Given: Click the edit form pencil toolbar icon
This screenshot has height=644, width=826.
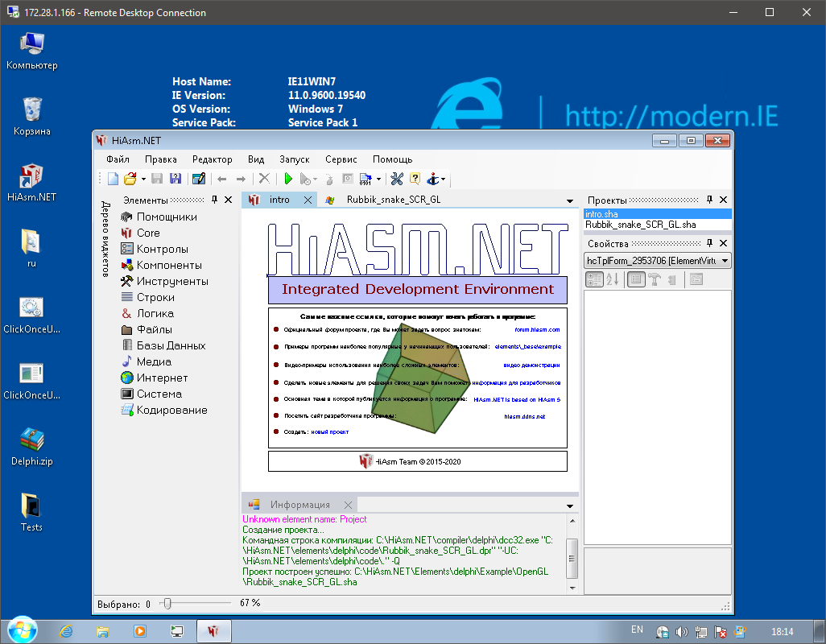Looking at the screenshot, I should (x=198, y=179).
